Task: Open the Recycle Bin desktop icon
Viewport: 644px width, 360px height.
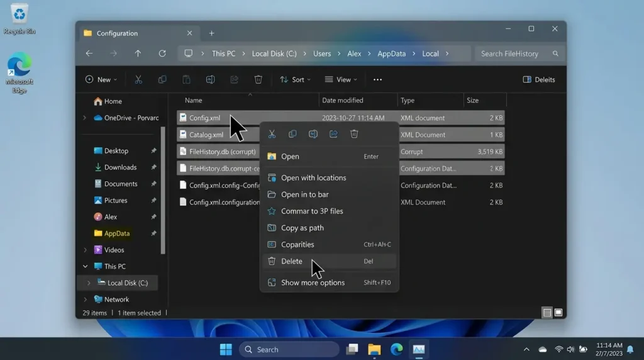Action: (x=19, y=19)
